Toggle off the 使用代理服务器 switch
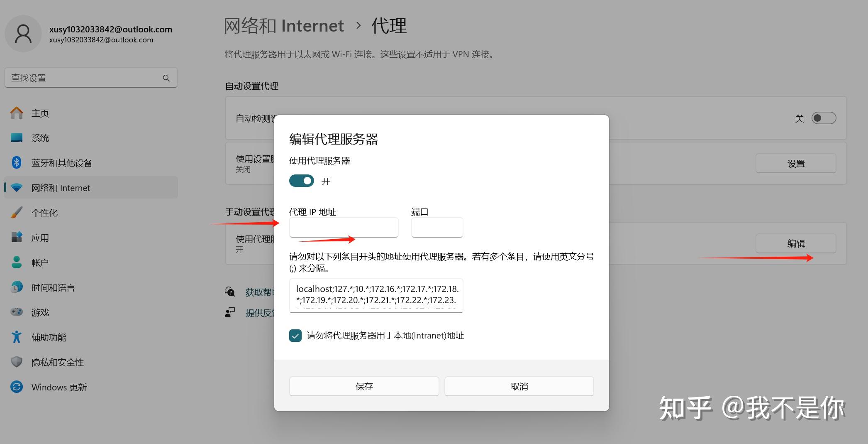 click(301, 181)
